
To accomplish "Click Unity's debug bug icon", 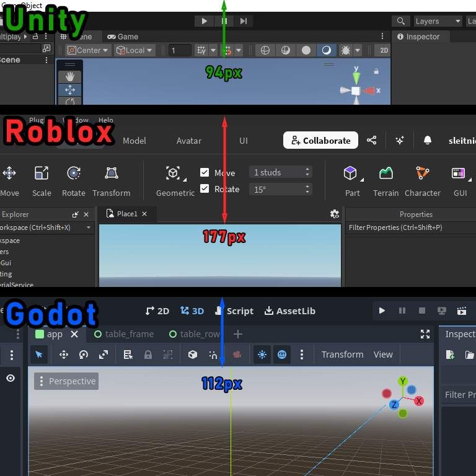I will click(345, 50).
